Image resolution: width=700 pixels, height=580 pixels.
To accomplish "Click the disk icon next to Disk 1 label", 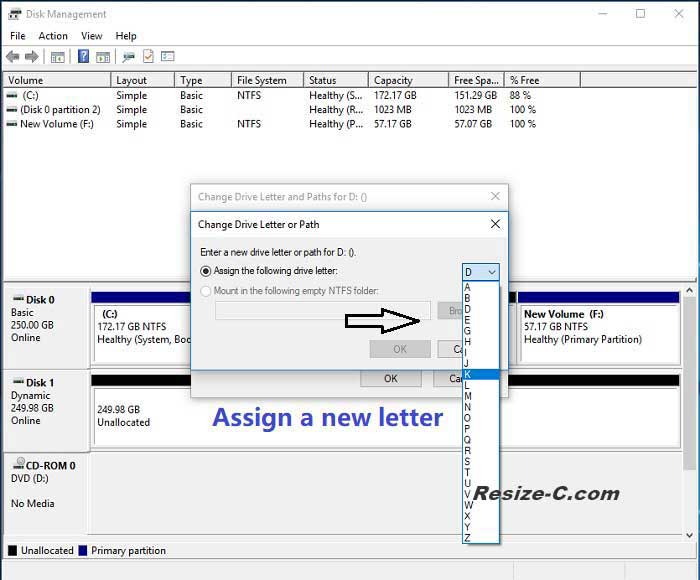I will [x=18, y=381].
